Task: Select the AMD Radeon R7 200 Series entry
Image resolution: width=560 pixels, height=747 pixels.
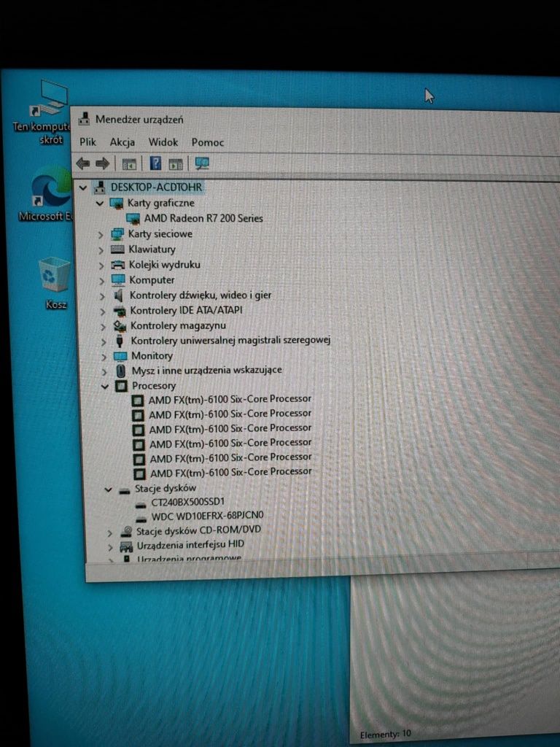Action: coord(204,218)
